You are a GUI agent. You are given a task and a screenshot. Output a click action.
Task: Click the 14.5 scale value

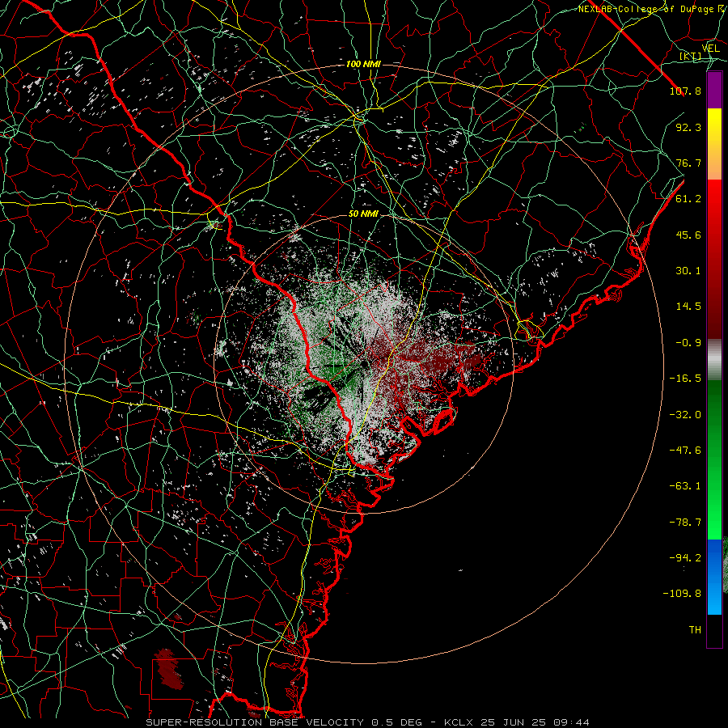[688, 307]
